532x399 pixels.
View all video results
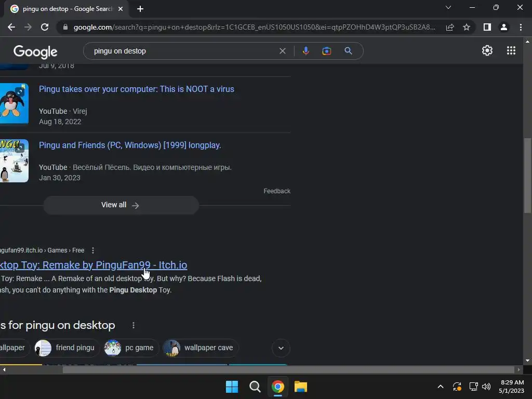click(x=121, y=205)
